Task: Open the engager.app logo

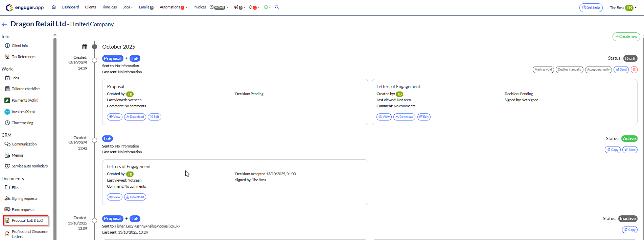Action: [25, 7]
